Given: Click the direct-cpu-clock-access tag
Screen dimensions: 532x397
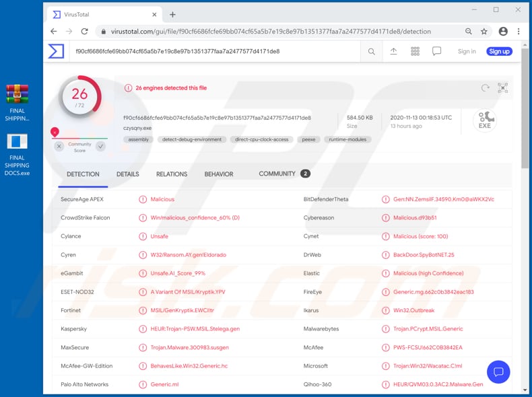Looking at the screenshot, I should pos(261,140).
